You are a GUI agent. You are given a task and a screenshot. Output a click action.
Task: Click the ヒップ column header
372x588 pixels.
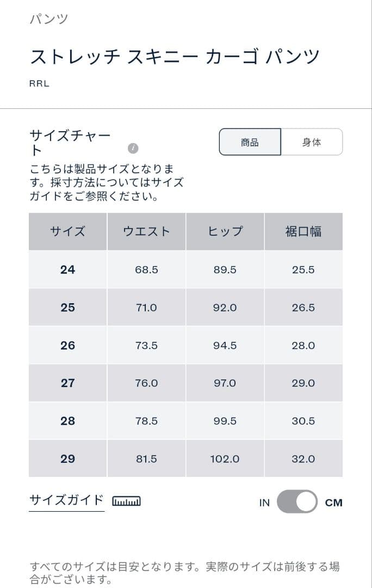[x=225, y=231]
